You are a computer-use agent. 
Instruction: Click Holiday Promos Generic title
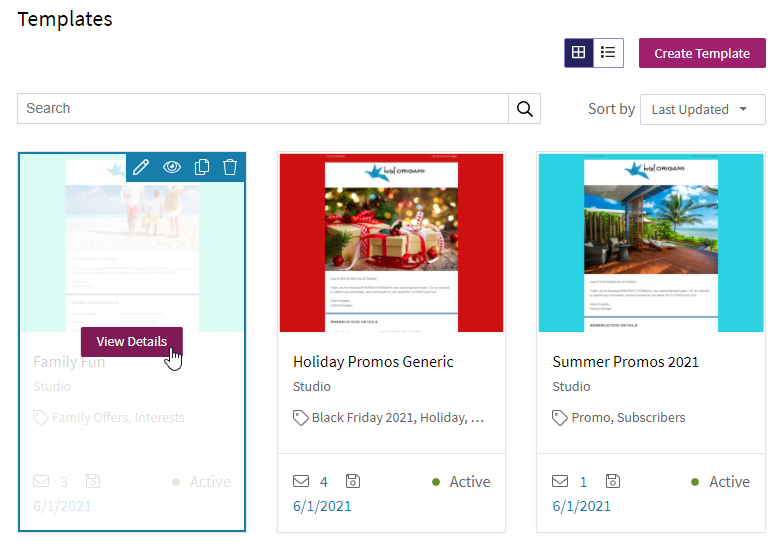click(x=373, y=362)
